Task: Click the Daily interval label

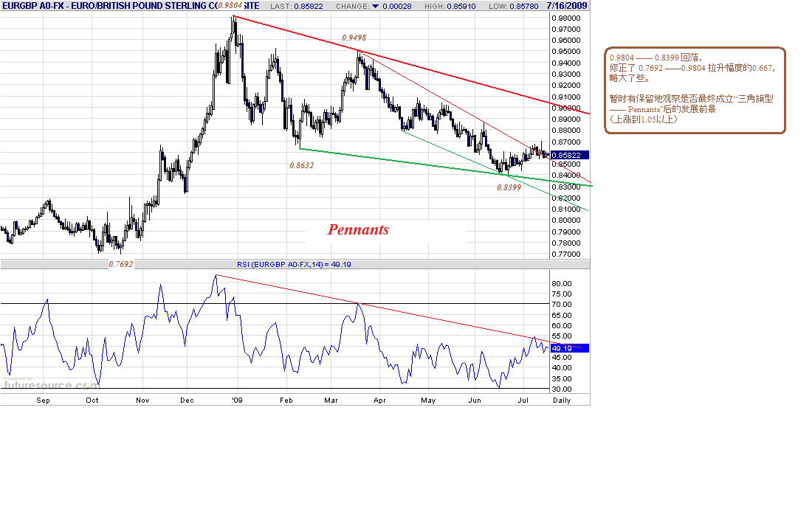Action: 562,401
